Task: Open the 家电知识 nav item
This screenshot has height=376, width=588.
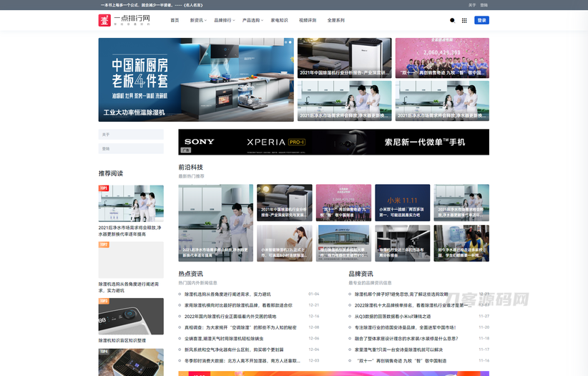Action: 280,21
